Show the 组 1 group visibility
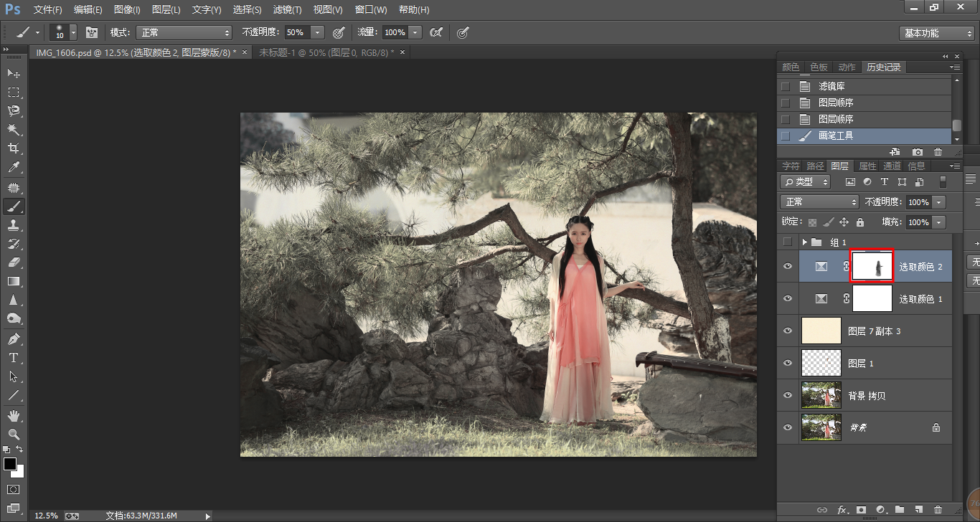 point(788,242)
